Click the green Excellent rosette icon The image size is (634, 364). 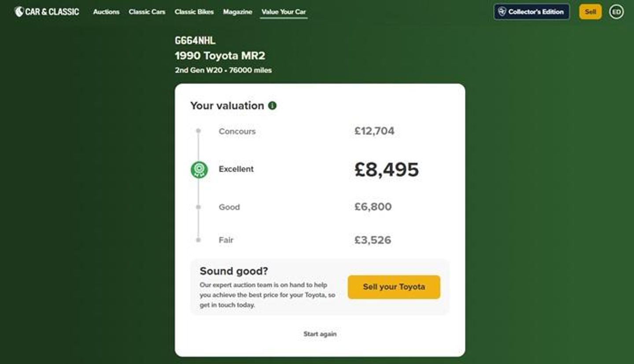199,169
